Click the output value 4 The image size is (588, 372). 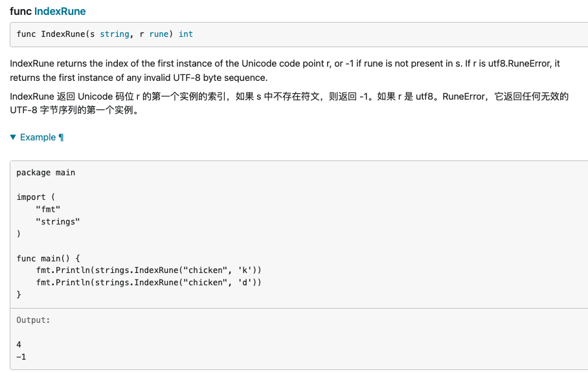19,345
